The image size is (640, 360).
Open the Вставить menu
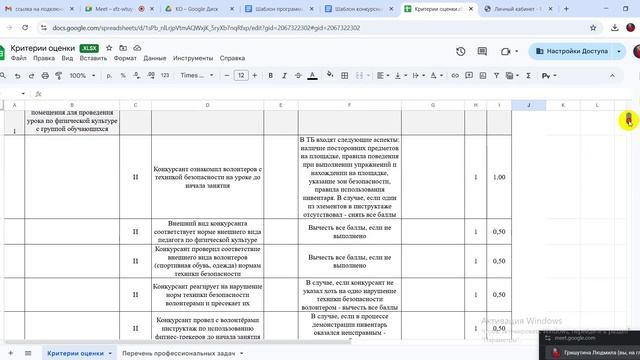click(93, 58)
